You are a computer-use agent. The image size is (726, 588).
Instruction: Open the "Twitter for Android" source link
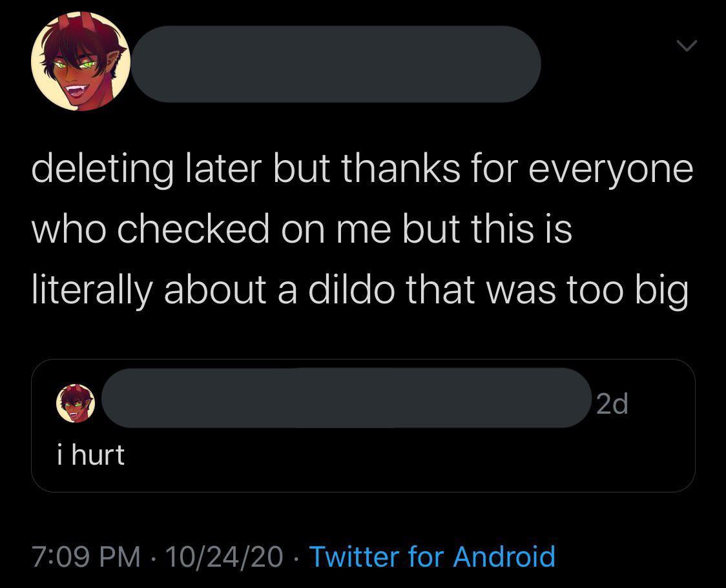click(432, 556)
